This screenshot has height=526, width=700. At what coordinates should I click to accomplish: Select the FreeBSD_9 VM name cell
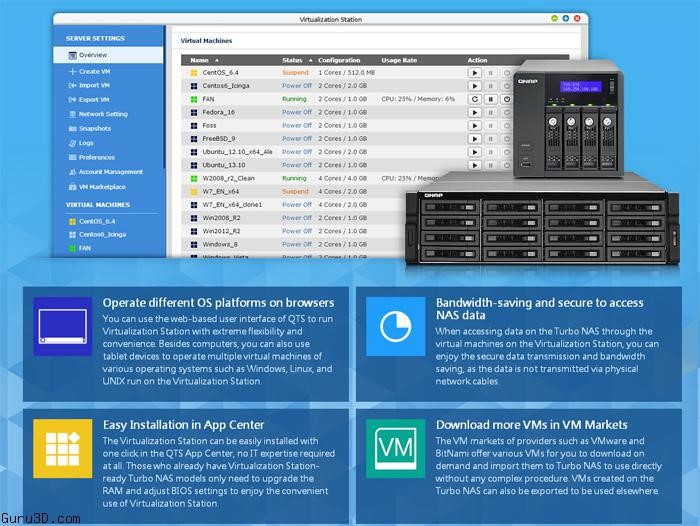point(219,139)
